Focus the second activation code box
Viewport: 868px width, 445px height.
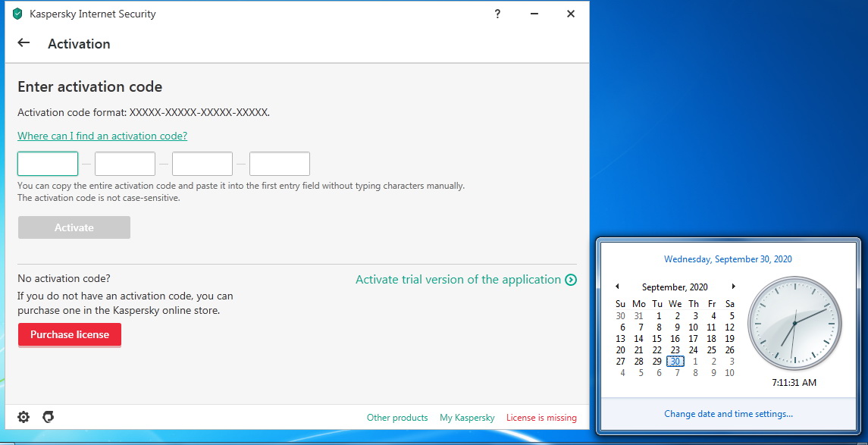pos(125,164)
